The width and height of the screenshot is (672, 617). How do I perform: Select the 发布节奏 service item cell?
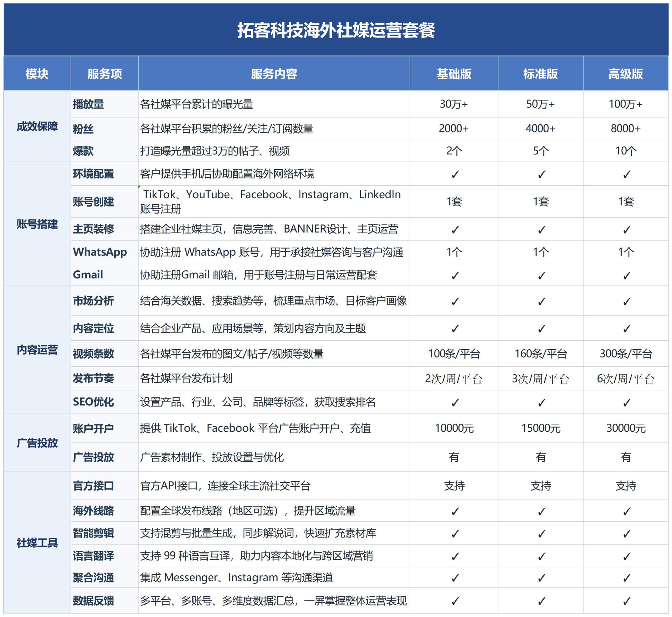105,379
